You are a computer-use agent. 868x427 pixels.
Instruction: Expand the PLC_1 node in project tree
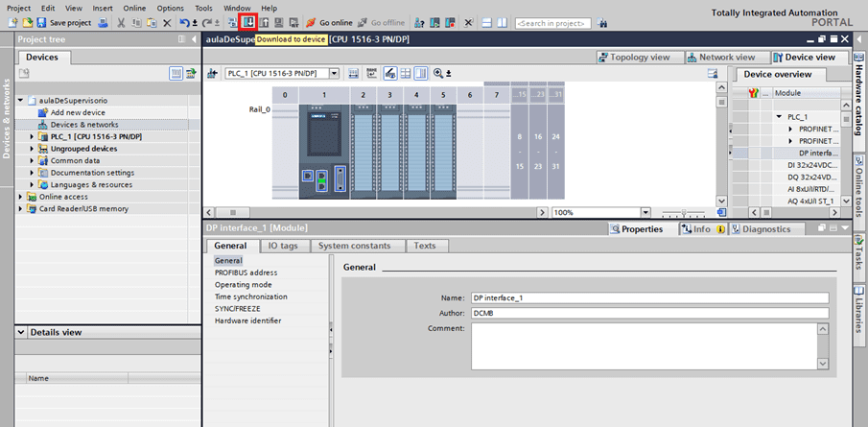tap(32, 137)
